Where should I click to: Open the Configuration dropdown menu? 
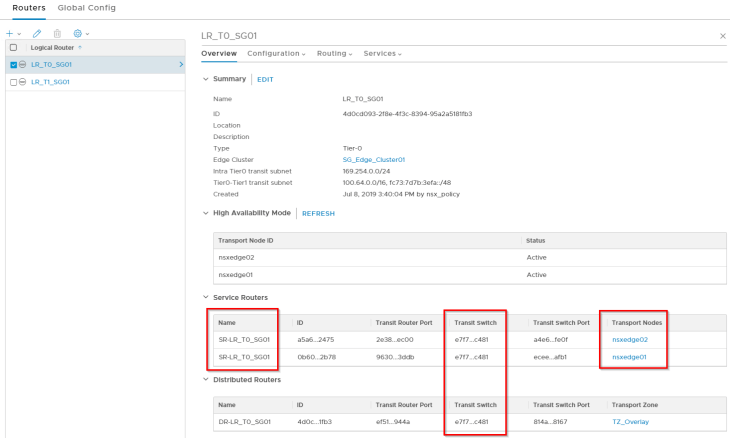click(x=277, y=53)
